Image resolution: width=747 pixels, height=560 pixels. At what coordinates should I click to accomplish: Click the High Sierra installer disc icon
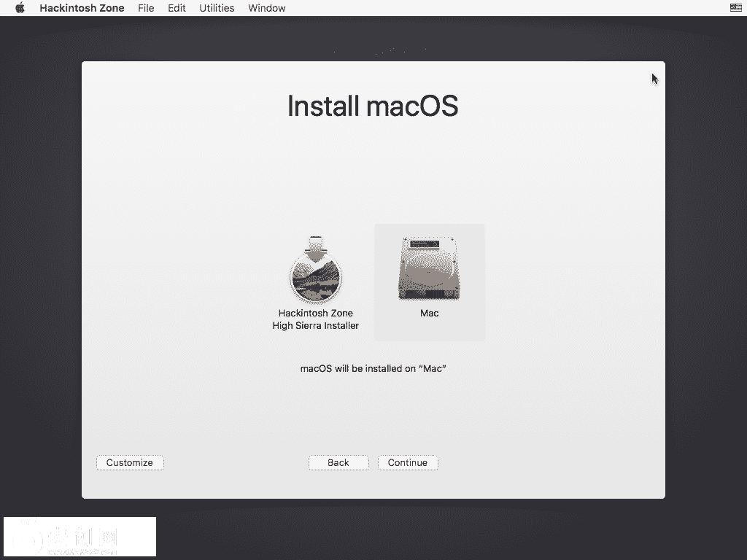tap(315, 271)
